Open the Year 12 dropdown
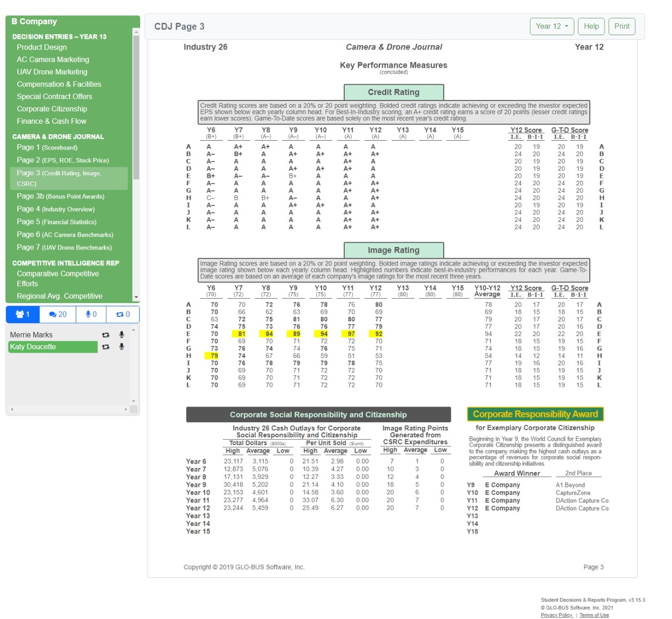Image resolution: width=672 pixels, height=619 pixels. click(551, 26)
